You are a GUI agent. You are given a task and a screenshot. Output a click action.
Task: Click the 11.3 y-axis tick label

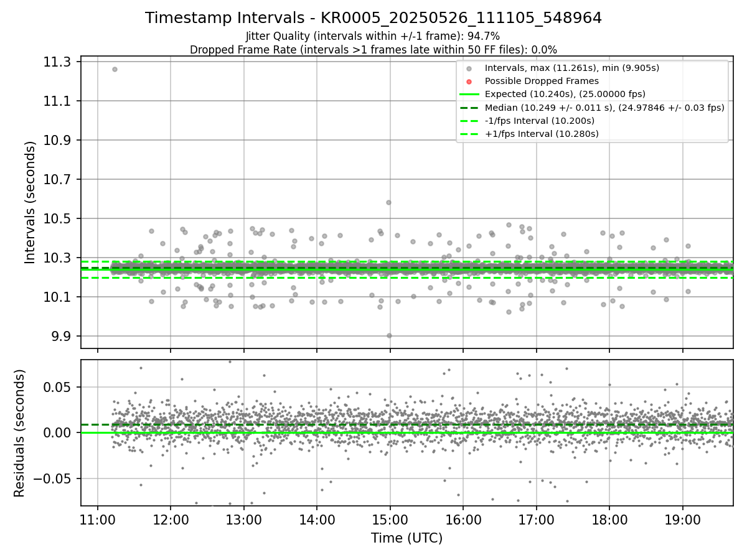tap(59, 62)
